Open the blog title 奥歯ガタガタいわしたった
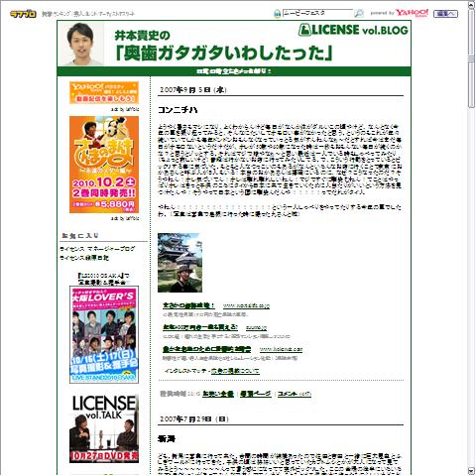This screenshot has width=476, height=476. 223,54
